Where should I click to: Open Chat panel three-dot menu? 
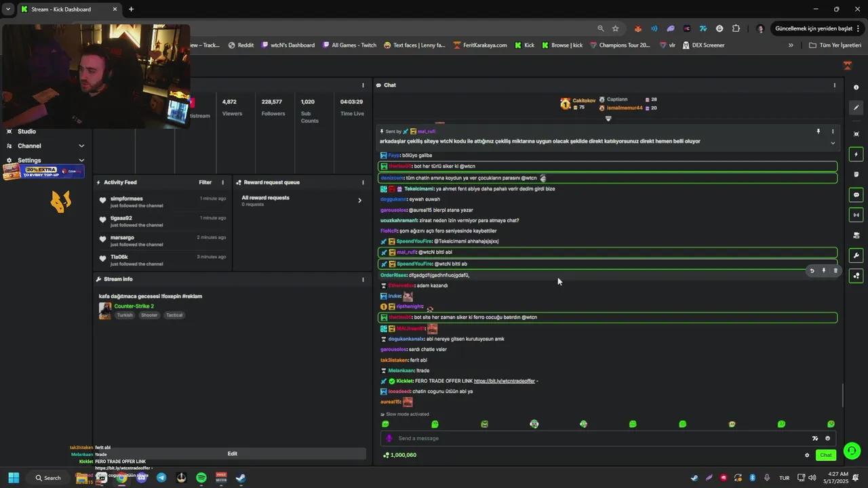pyautogui.click(x=834, y=85)
